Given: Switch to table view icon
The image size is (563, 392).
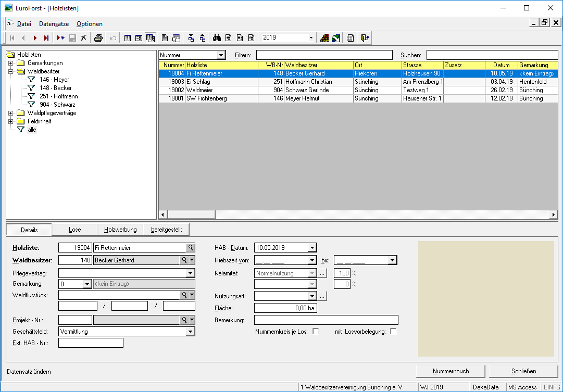Looking at the screenshot, I should pos(128,37).
